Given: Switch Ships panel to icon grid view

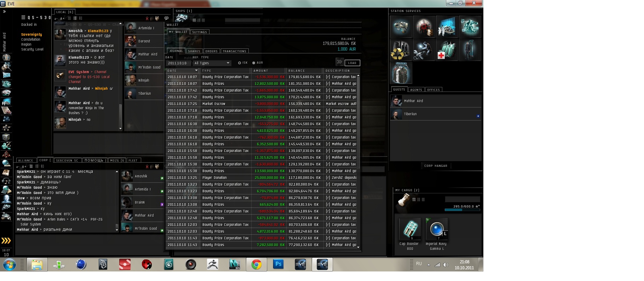Looking at the screenshot, I should [x=194, y=20].
